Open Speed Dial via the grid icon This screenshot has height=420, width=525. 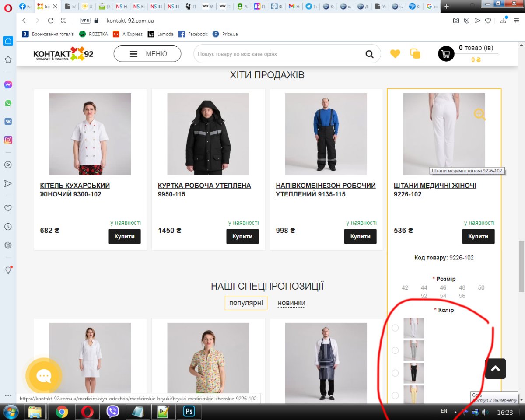(64, 21)
